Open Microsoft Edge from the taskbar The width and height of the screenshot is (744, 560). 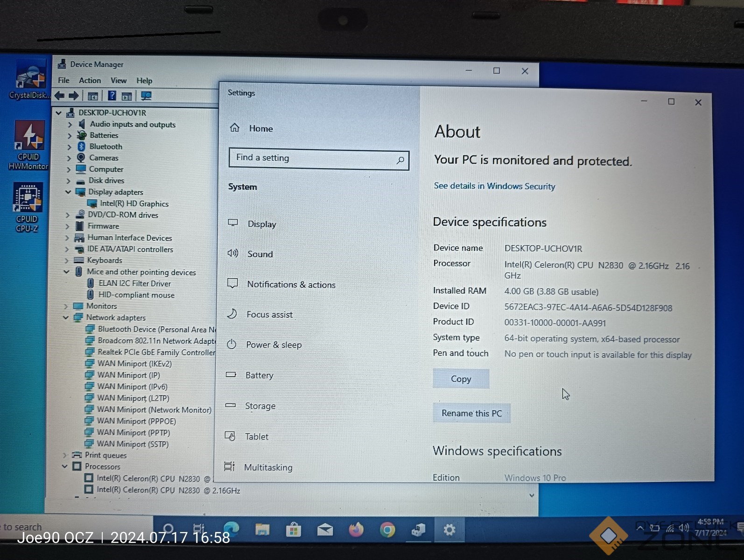coord(231,530)
